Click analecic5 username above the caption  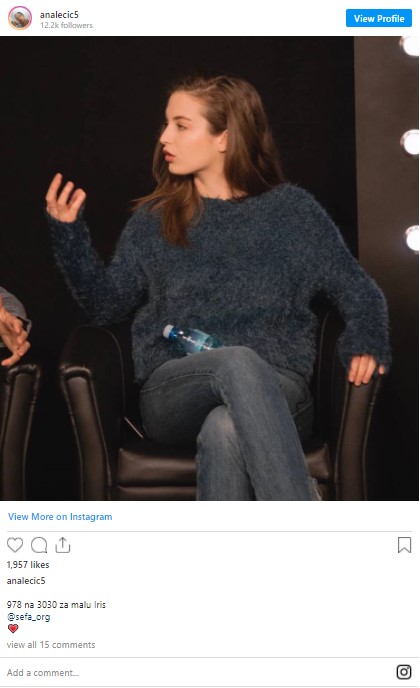tap(26, 580)
